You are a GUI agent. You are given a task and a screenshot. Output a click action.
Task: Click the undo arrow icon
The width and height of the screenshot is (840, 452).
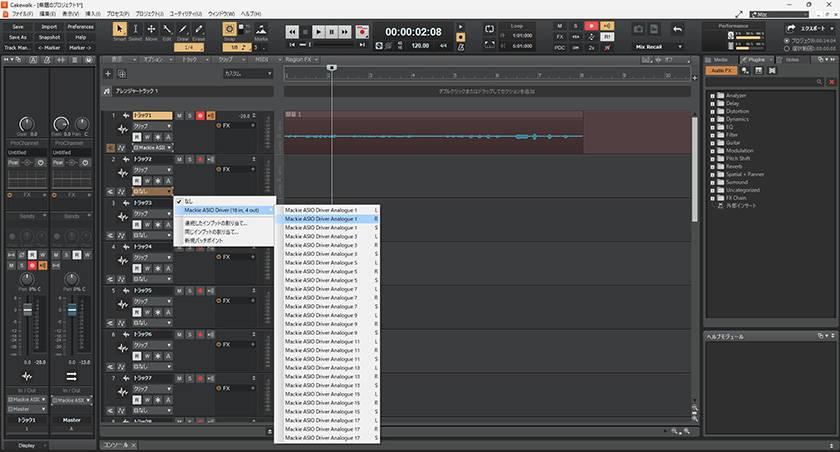tap(678, 30)
